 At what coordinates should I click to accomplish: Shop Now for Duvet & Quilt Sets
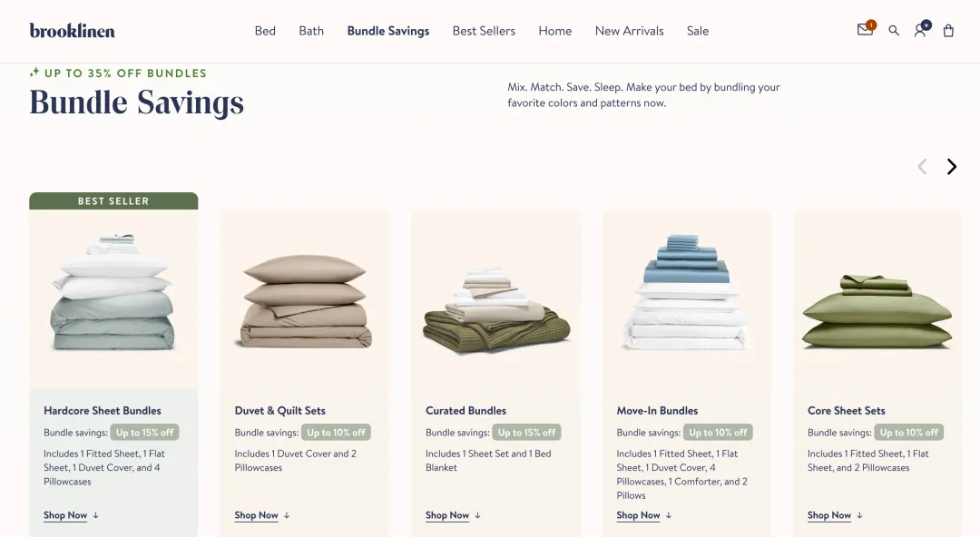coord(256,515)
